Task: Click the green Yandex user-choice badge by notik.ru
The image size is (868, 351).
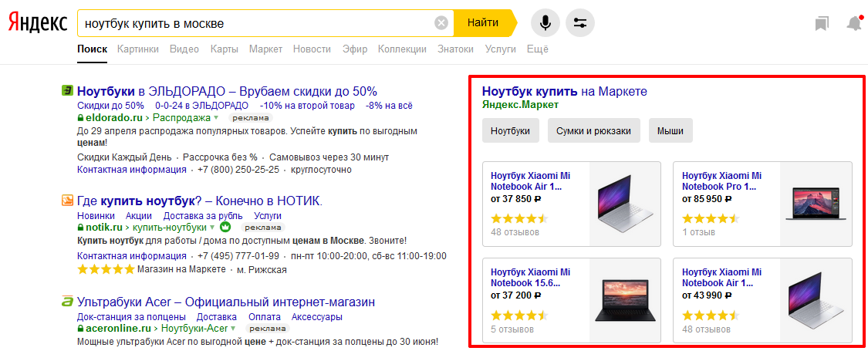Action: [x=225, y=227]
